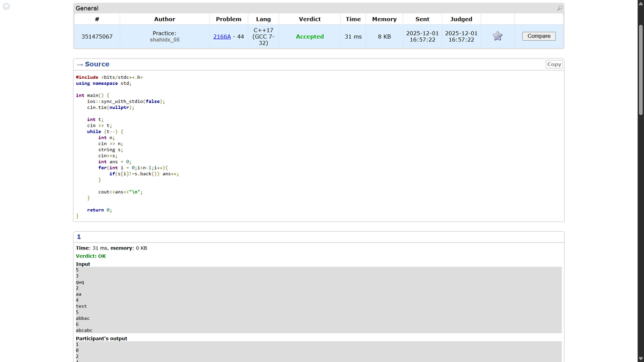Click the magnifier icon in the General header

tap(560, 8)
